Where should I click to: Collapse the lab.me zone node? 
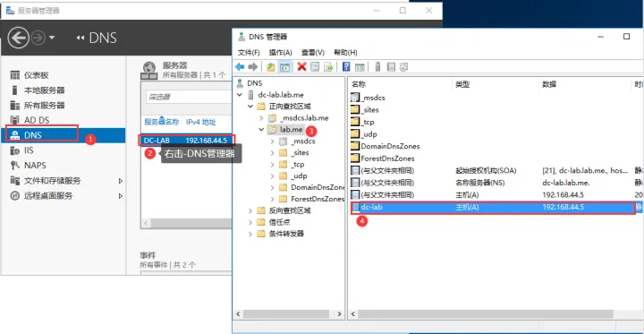261,130
